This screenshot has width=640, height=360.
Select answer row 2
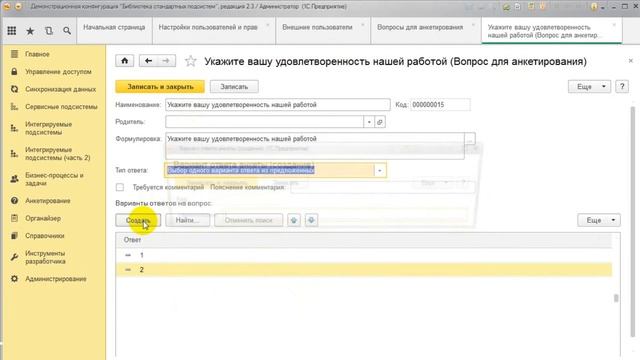364,270
